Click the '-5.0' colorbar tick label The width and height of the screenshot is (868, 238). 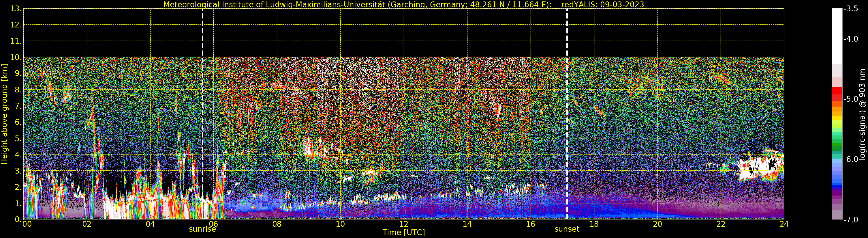[x=851, y=99]
